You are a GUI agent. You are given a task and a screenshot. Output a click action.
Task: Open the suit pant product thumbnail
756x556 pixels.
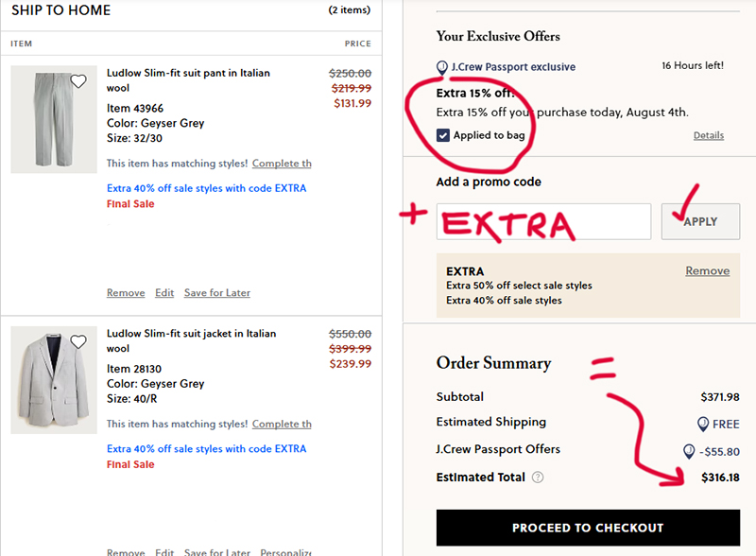coord(54,119)
